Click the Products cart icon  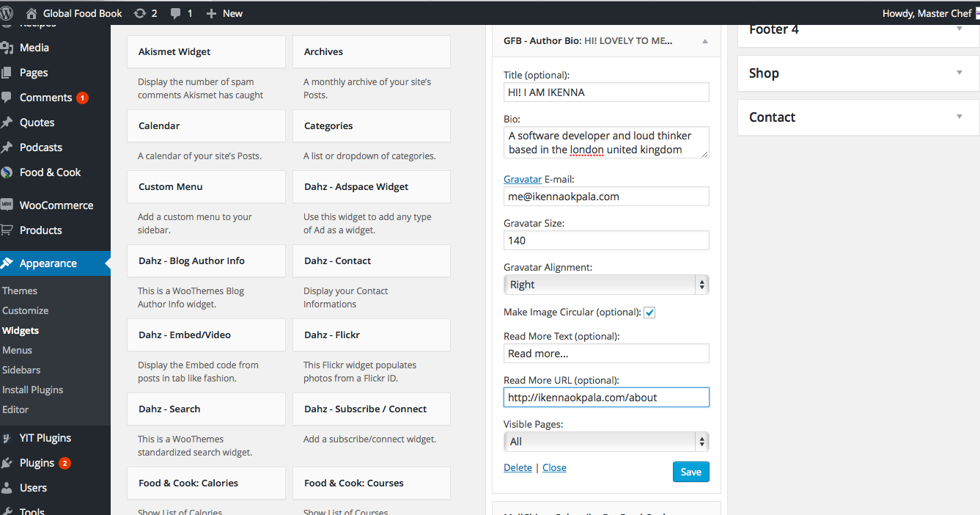[7, 230]
